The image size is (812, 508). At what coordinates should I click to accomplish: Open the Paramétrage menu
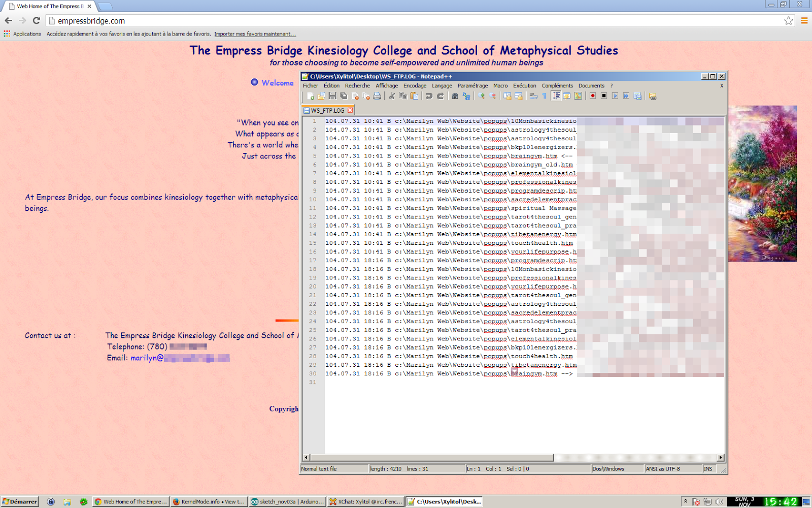point(472,86)
